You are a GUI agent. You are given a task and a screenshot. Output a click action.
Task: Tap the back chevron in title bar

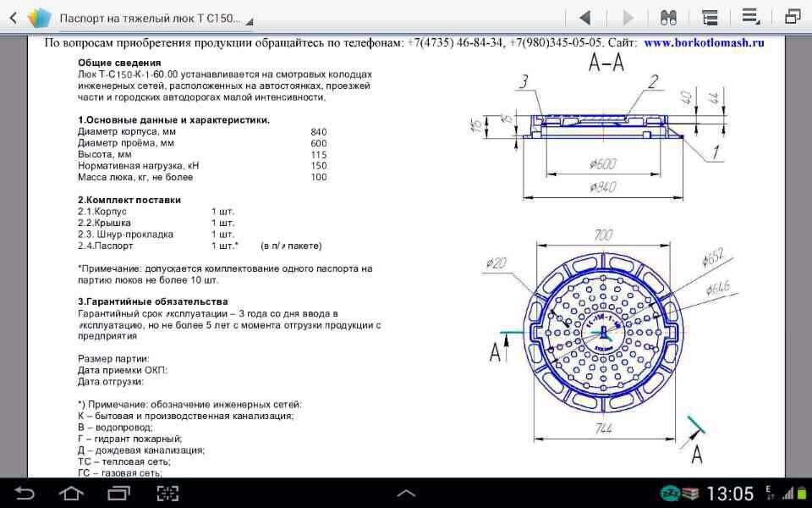(13, 19)
